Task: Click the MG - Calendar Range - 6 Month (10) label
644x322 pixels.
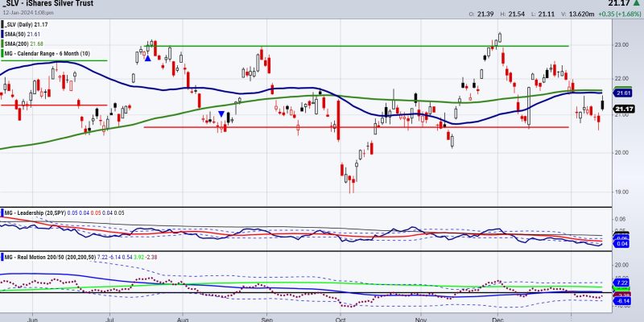Action: (x=47, y=53)
